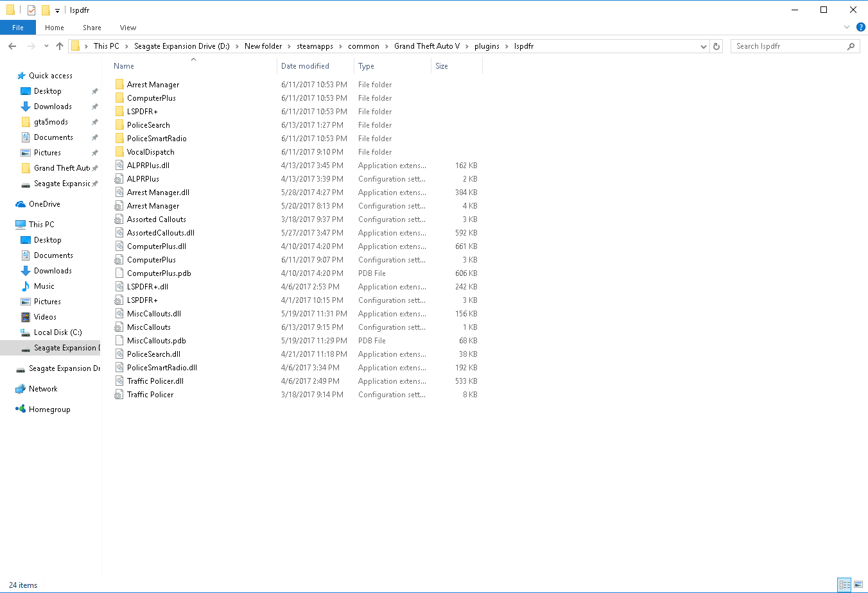Refresh the lspdfr folder view

(716, 46)
